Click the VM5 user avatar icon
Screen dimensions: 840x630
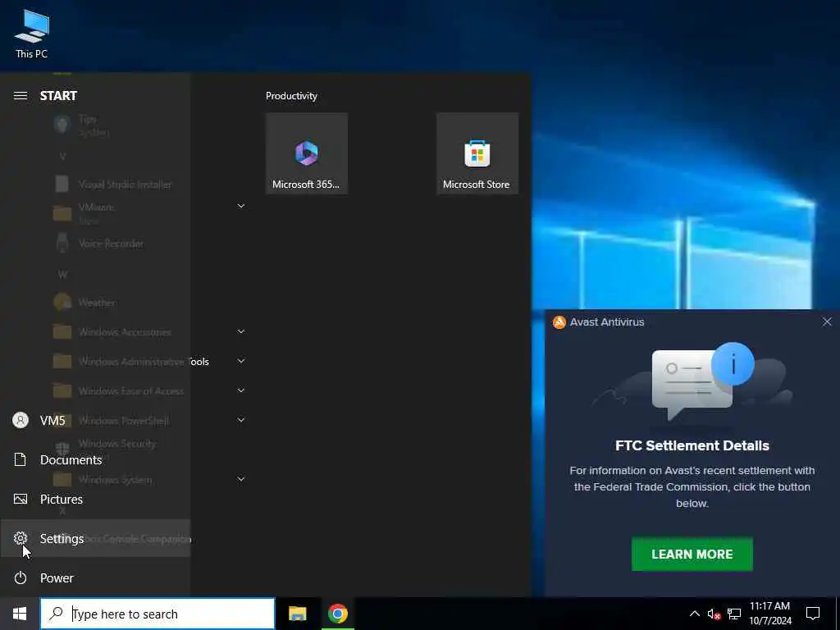click(21, 421)
